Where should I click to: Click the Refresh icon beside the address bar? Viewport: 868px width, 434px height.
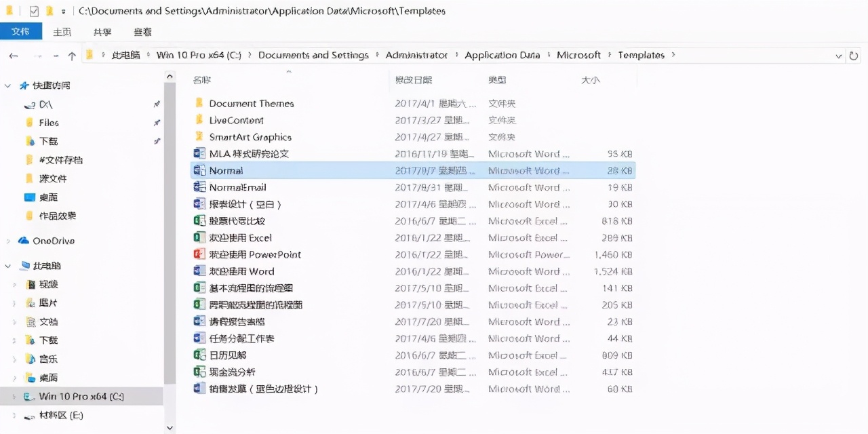(854, 55)
